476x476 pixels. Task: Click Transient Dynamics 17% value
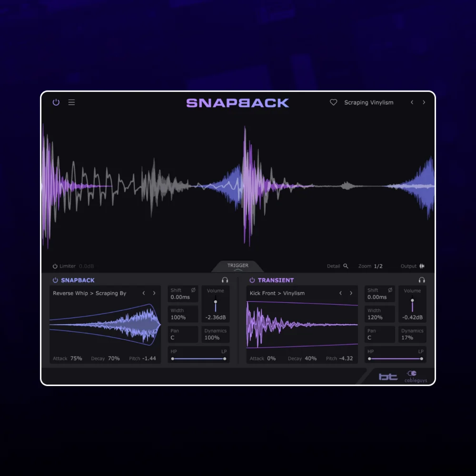pos(407,337)
